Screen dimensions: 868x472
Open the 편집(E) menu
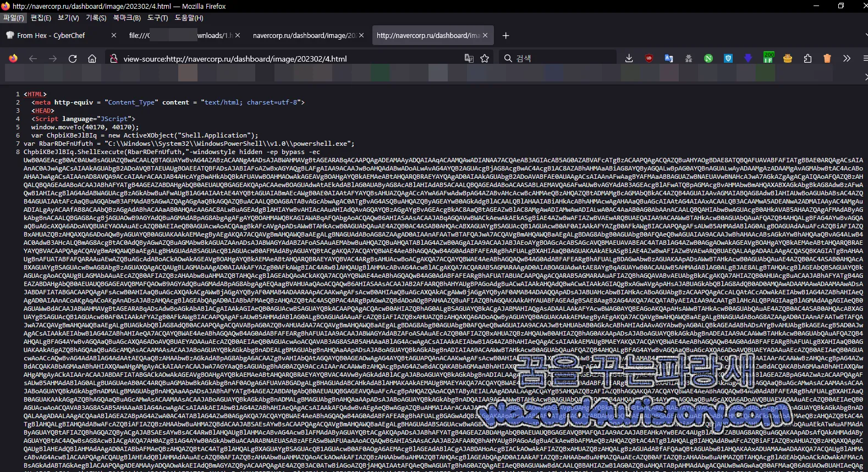point(41,18)
